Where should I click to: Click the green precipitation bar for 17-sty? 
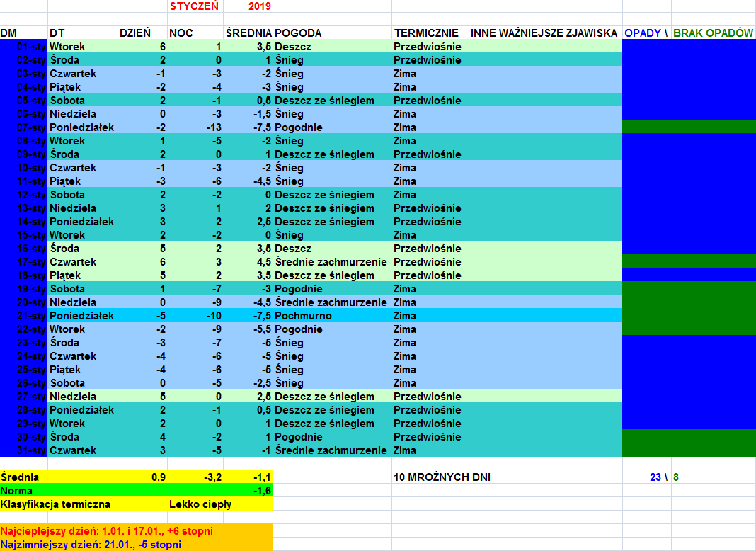(x=688, y=261)
